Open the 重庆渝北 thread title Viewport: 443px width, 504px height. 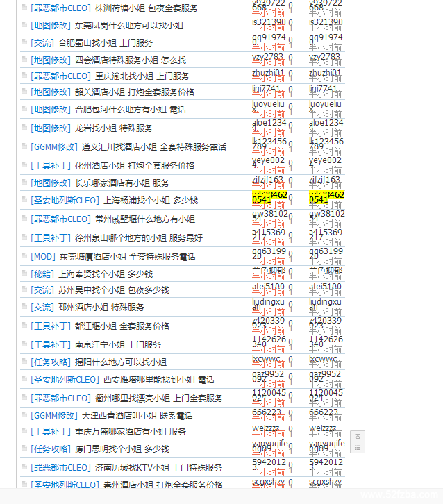click(142, 76)
